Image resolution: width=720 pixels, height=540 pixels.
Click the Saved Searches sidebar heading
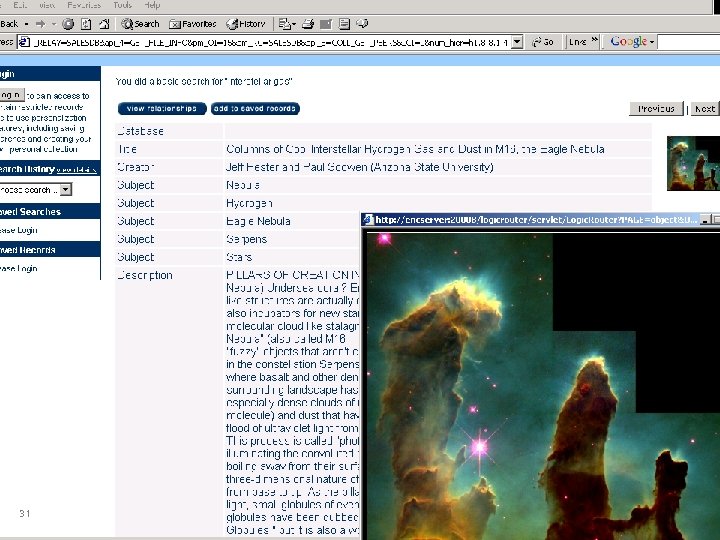coord(30,212)
